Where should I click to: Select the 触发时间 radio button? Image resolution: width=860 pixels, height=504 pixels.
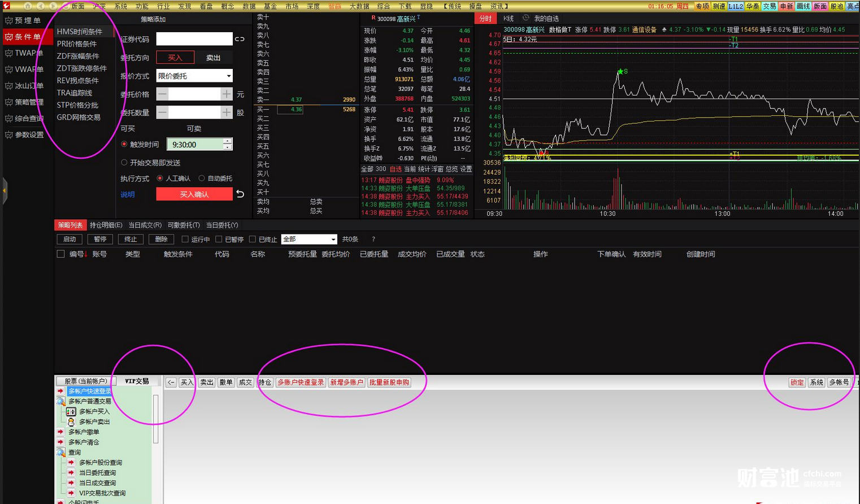124,145
